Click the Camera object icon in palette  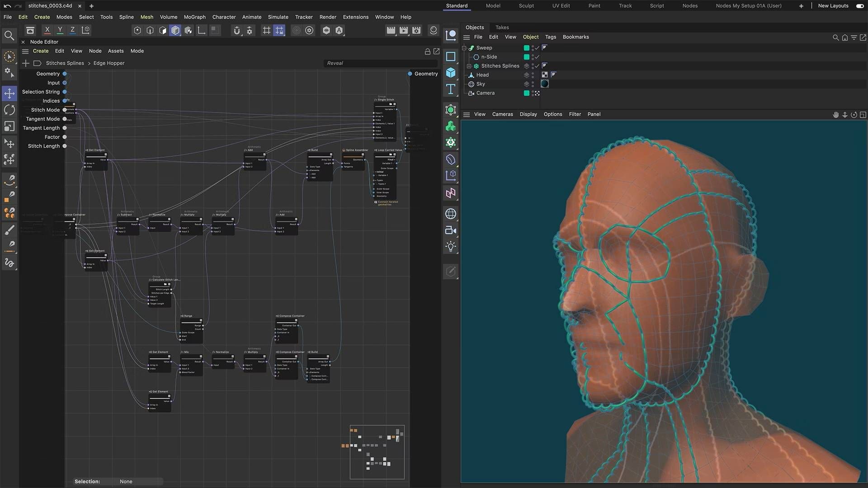click(451, 230)
